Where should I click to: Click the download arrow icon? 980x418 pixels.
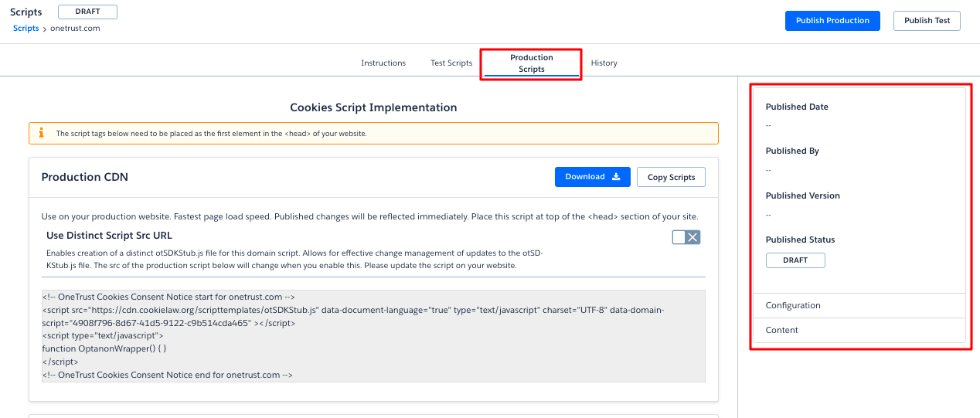[x=616, y=177]
